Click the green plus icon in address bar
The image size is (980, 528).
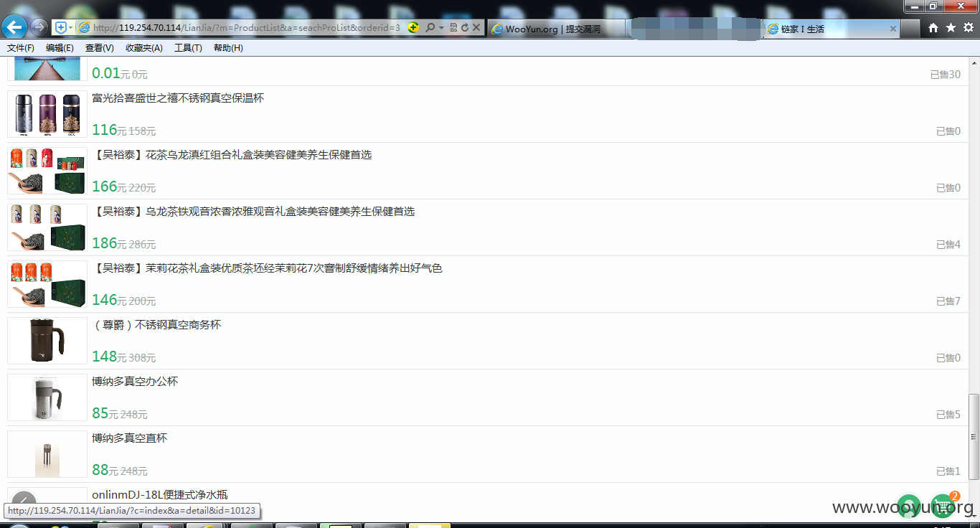413,27
